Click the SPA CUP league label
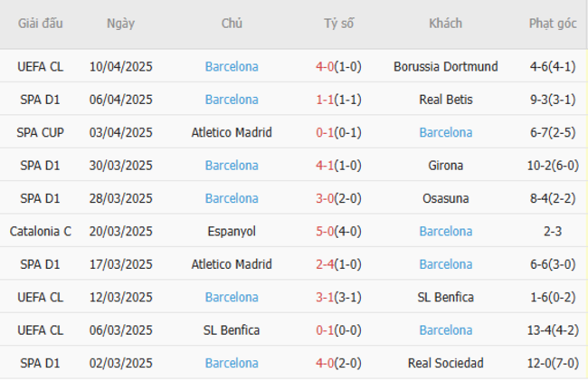Image resolution: width=588 pixels, height=382 pixels. click(x=41, y=132)
